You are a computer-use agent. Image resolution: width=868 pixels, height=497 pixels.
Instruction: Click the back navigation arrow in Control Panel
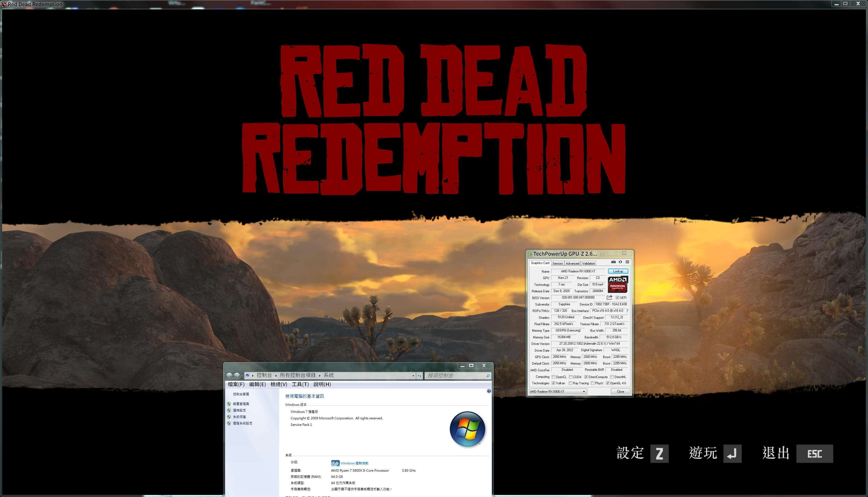[x=230, y=375]
